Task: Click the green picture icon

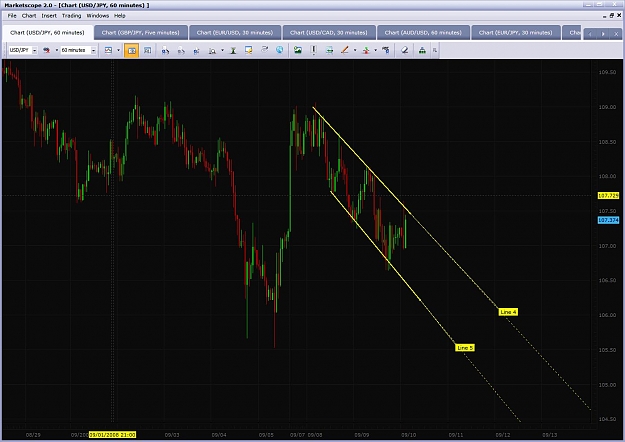Action: (298, 50)
